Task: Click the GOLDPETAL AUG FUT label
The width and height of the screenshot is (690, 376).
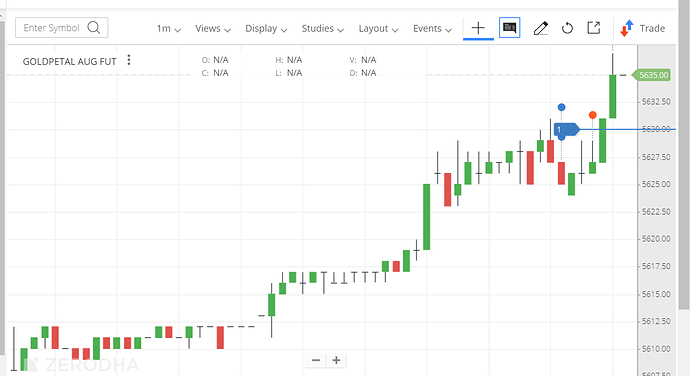Action: (70, 62)
